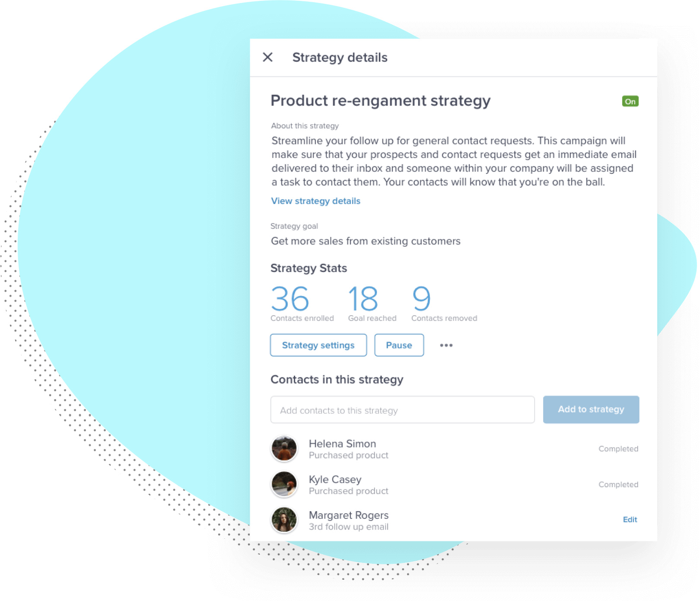Click Kyle Casey's Completed status
700x601 pixels.
(618, 485)
